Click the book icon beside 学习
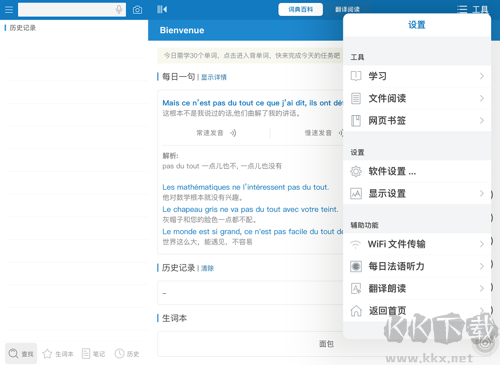500x365 pixels. (x=356, y=76)
